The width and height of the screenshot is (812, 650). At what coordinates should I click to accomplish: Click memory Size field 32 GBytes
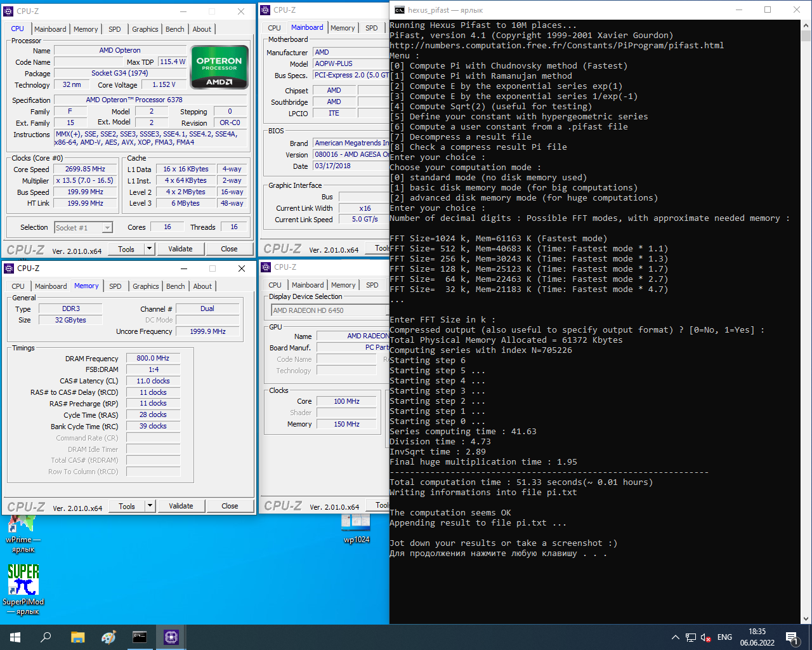point(70,320)
